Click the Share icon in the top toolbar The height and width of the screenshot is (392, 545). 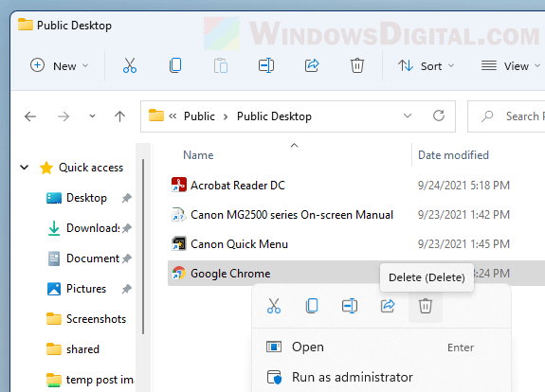pyautogui.click(x=312, y=65)
